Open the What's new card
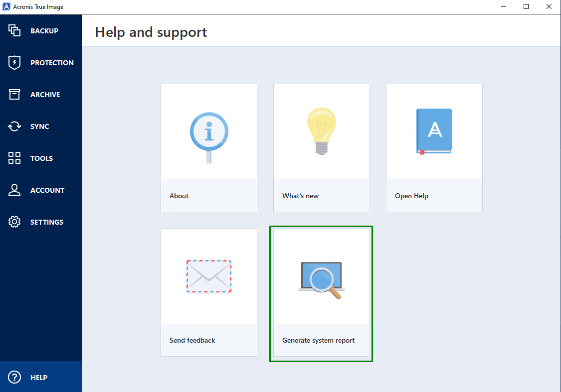 321,147
